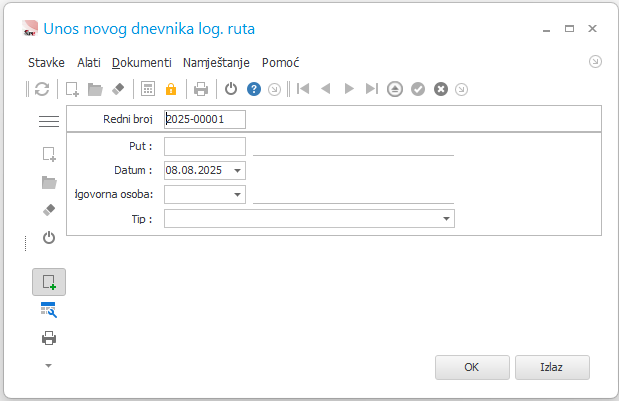Open the Stavke menu
Screen dimensions: 619x401
(46, 63)
